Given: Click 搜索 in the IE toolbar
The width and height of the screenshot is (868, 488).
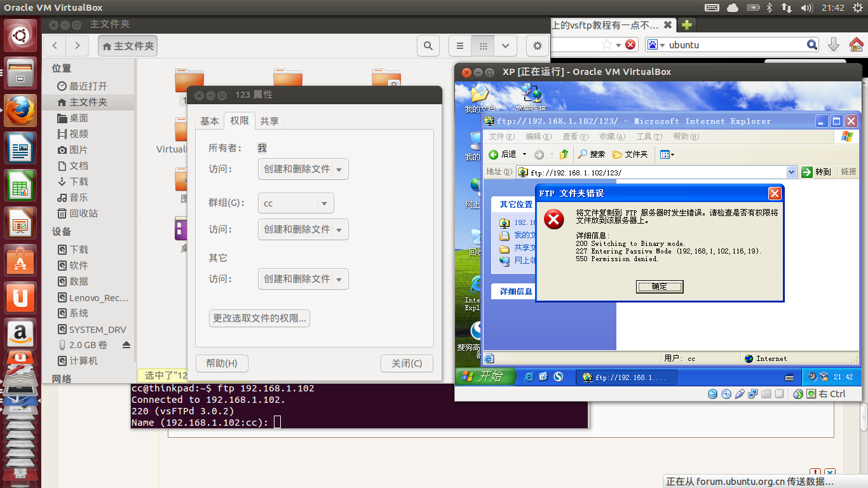Looking at the screenshot, I should coord(591,154).
